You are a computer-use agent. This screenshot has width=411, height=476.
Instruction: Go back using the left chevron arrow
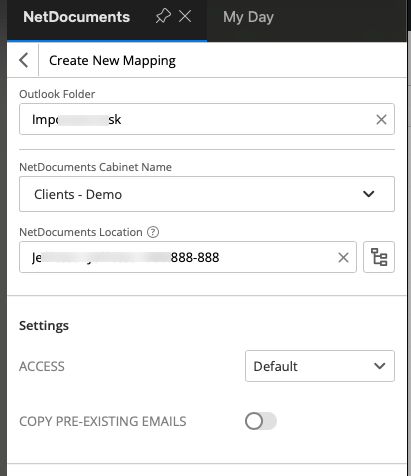click(24, 60)
